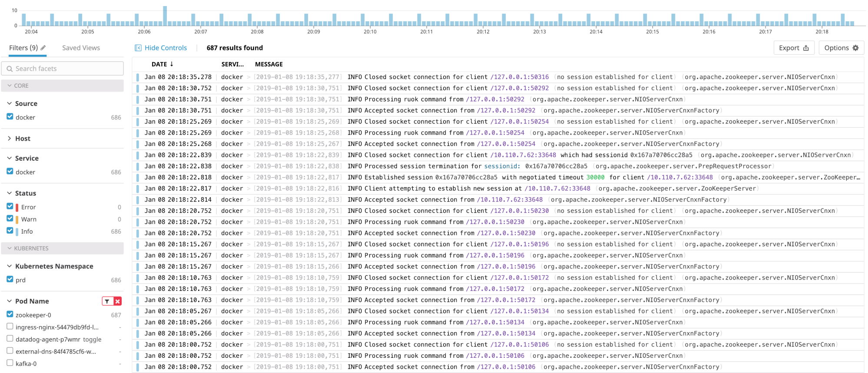
Task: Uncheck the docker checkbox under Source
Action: (10, 116)
